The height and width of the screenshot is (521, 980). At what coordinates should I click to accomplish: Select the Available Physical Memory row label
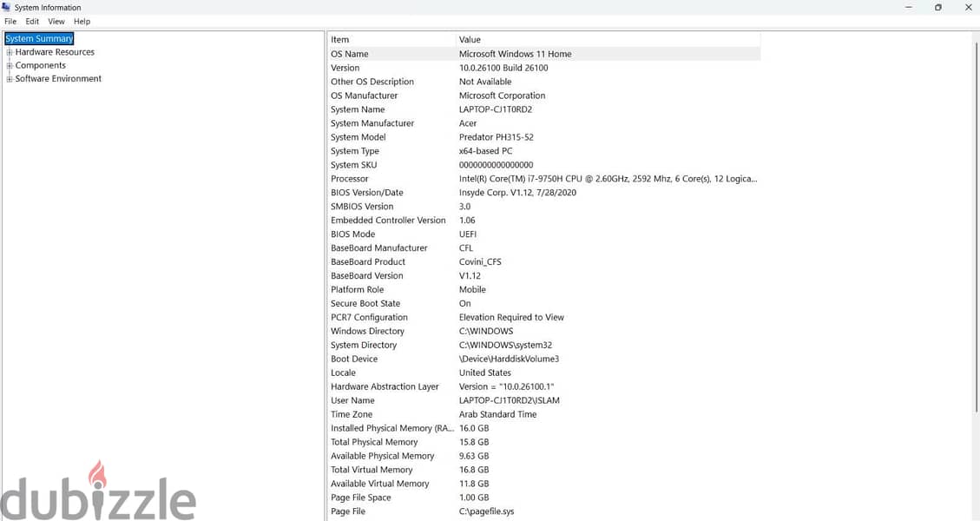coord(383,456)
